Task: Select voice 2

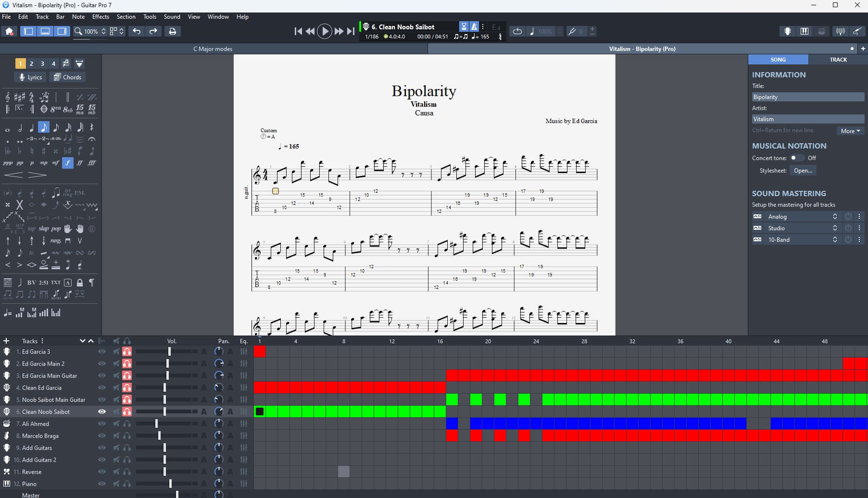Action: pos(31,63)
